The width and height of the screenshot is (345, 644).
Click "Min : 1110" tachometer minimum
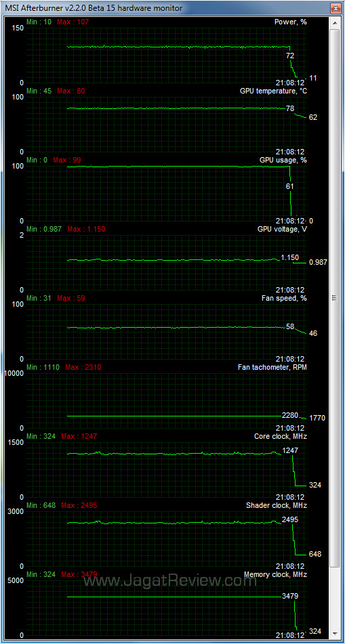[x=43, y=367]
